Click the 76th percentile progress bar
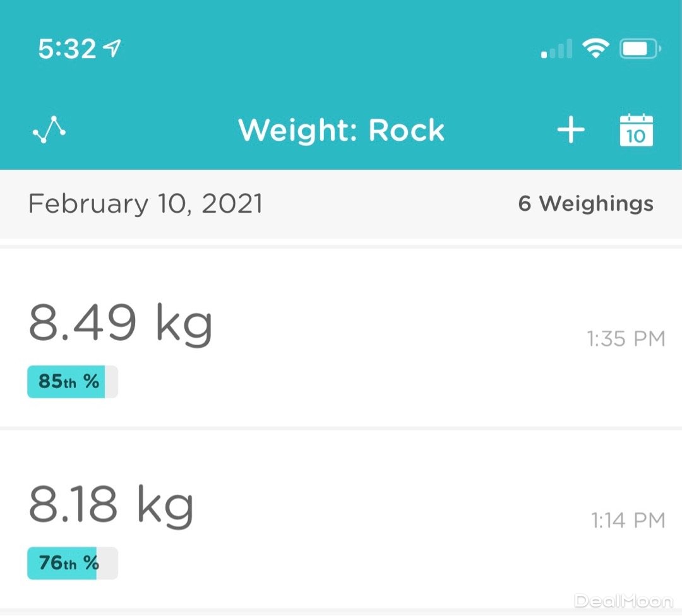682x616 pixels. tap(72, 563)
